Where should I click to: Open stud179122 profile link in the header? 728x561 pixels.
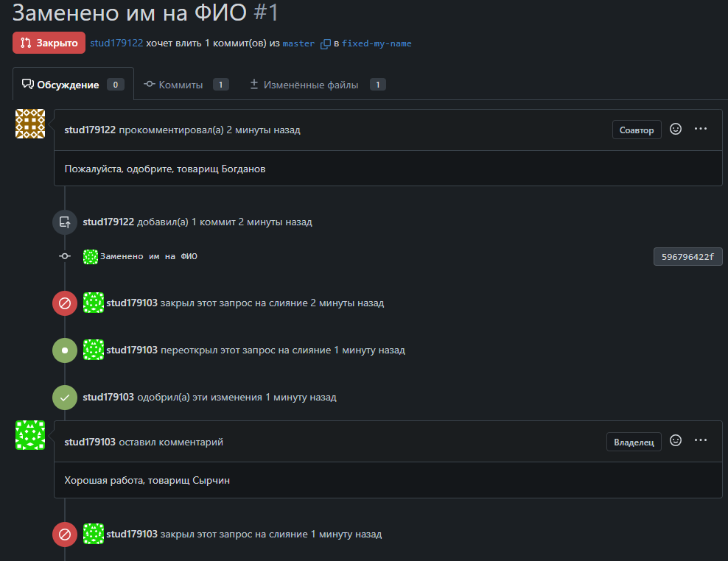tap(116, 43)
